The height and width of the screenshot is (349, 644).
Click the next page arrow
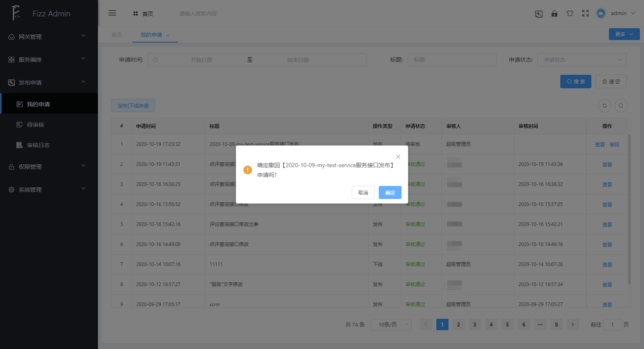coord(573,324)
